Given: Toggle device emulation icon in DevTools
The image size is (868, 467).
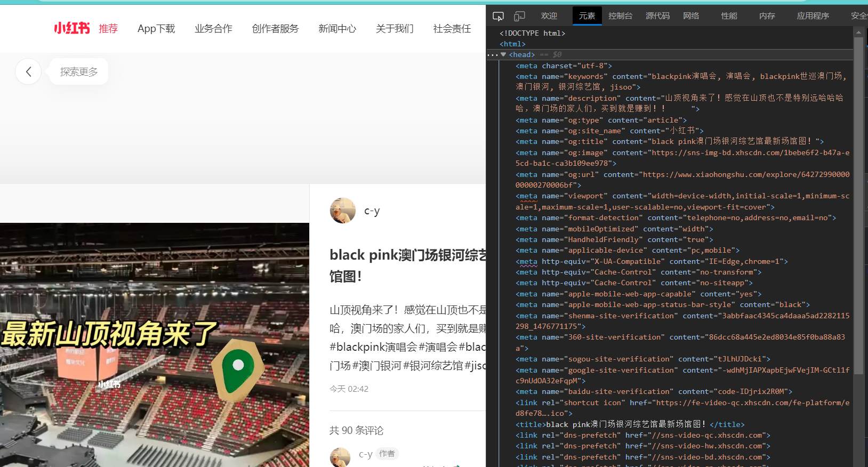Looking at the screenshot, I should click(x=519, y=16).
